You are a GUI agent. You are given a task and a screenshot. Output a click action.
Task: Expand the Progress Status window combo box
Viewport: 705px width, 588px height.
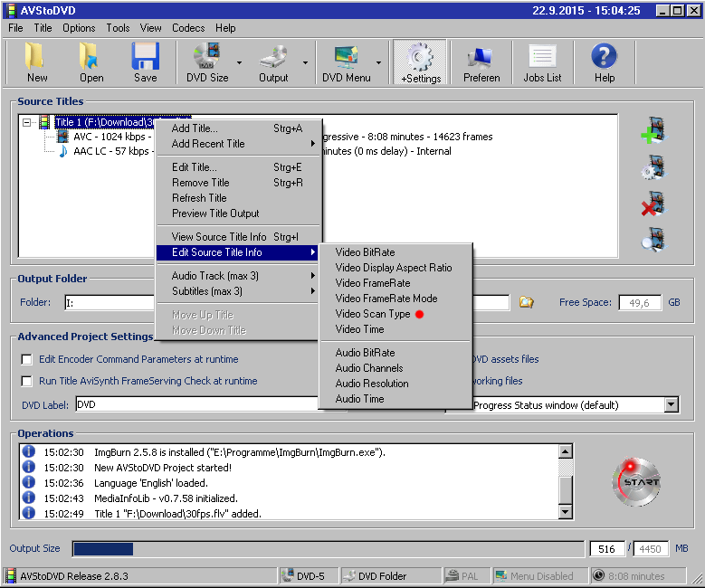(670, 405)
